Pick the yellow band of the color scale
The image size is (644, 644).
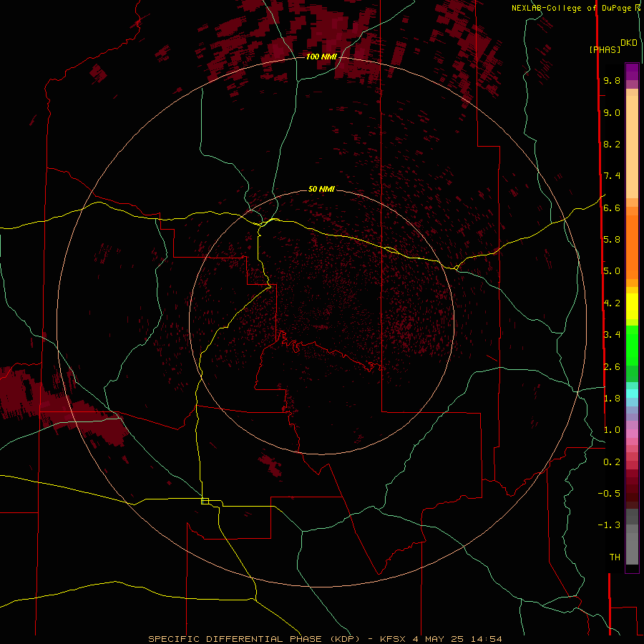coord(632,306)
